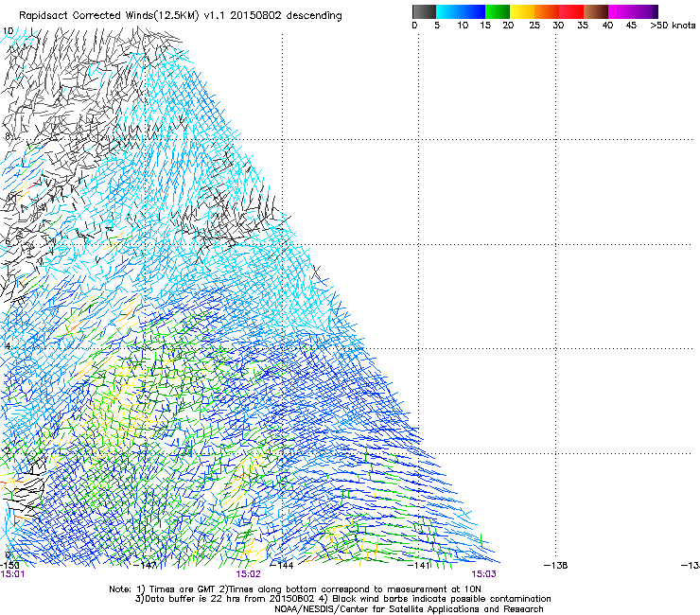The image size is (700, 615).
Task: Click the purple '15:03' time label
Action: point(484,574)
